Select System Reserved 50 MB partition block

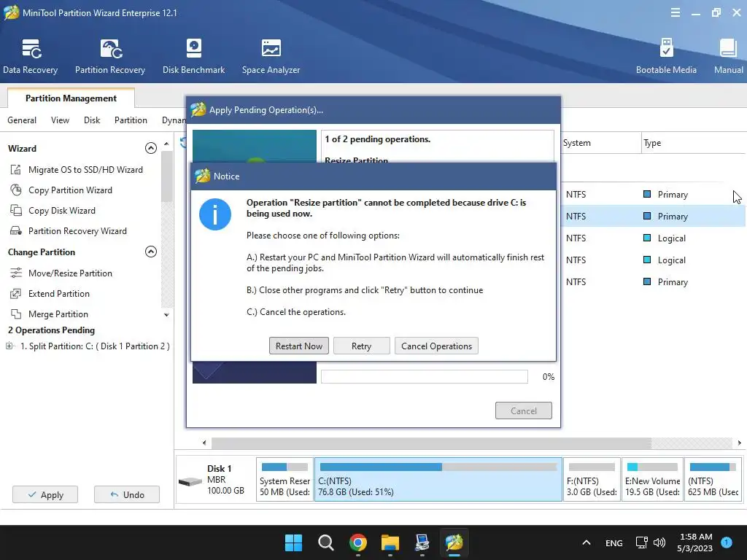point(285,480)
